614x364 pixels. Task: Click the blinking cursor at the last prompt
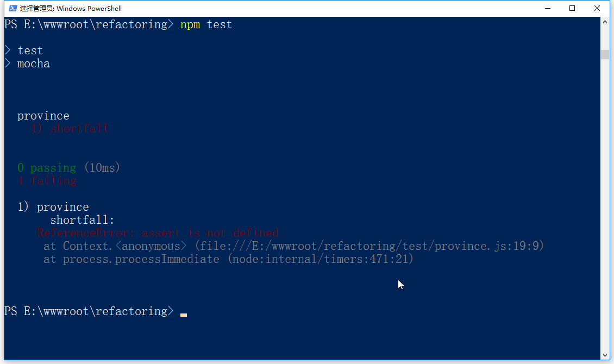184,314
